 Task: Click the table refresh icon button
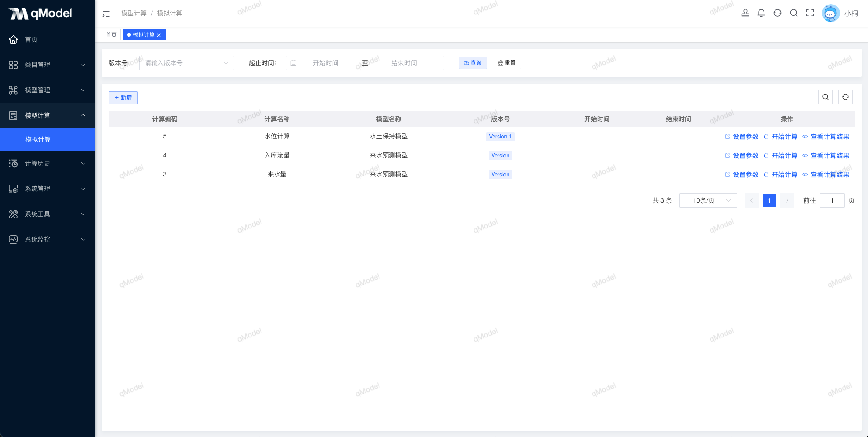click(845, 97)
